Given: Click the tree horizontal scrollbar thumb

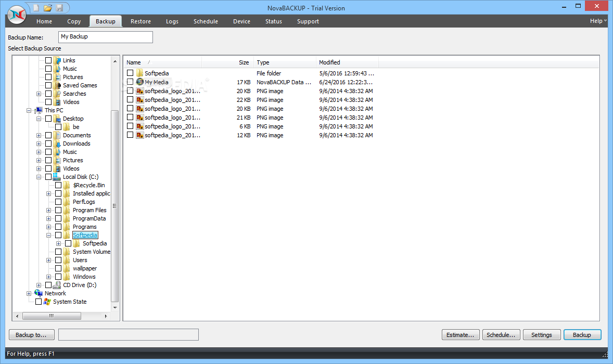Looking at the screenshot, I should (52, 316).
